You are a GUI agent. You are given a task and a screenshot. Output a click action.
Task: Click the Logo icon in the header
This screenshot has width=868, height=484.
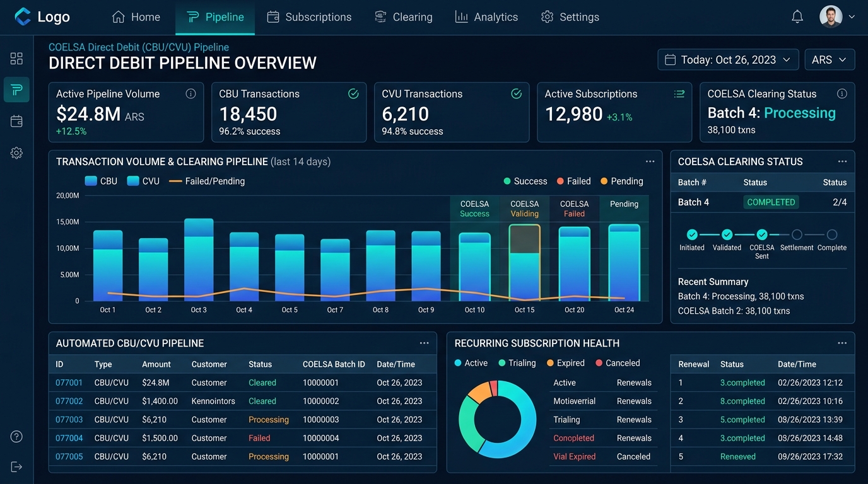pos(23,17)
